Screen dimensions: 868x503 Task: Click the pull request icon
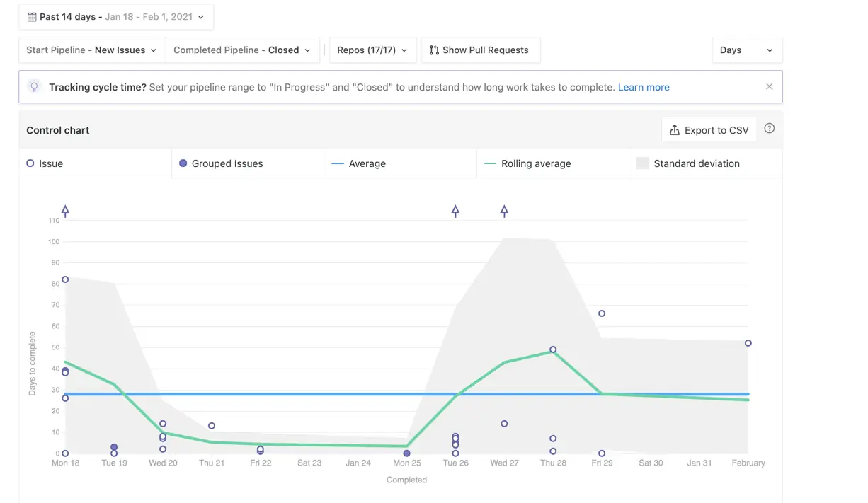click(x=434, y=50)
